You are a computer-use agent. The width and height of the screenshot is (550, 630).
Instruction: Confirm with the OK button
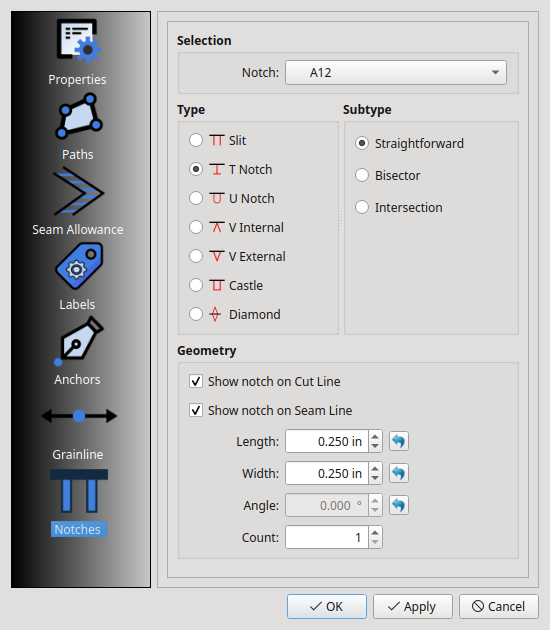(327, 606)
